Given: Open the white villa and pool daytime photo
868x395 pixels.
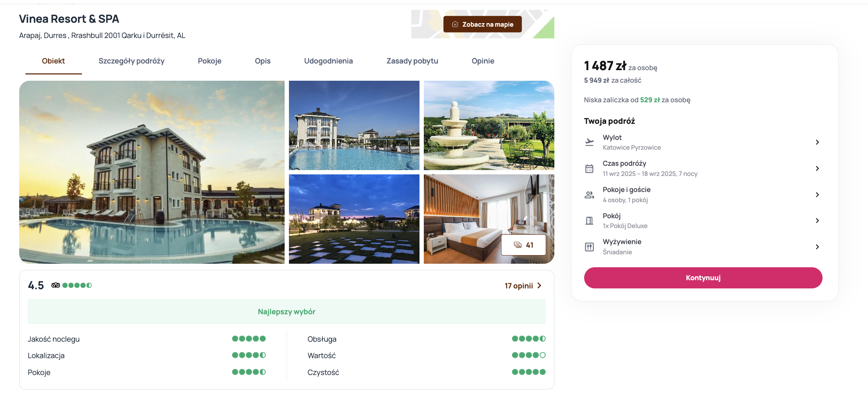Looking at the screenshot, I should click(354, 125).
